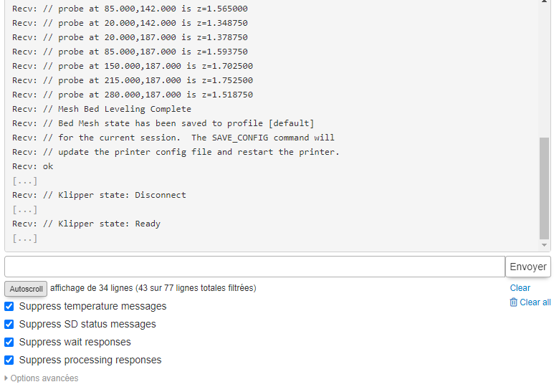Untick Suppress processing responses checkbox
559x392 pixels.
9,360
